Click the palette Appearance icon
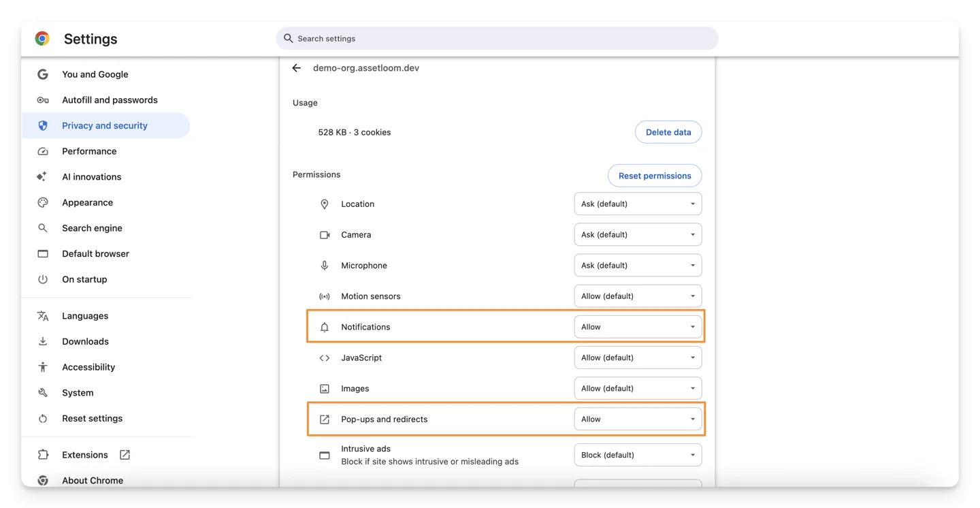 [43, 202]
